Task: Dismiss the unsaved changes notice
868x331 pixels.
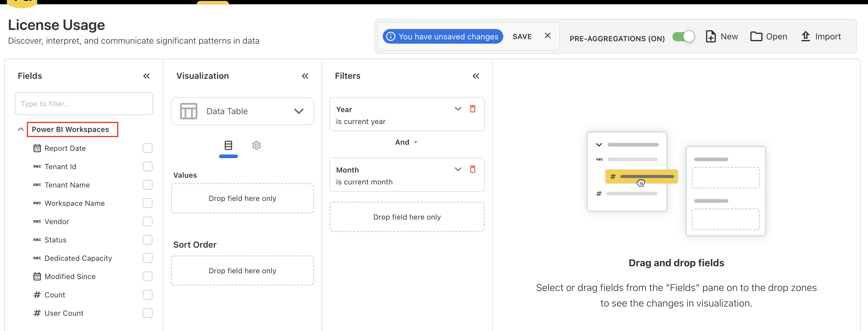Action: pos(547,36)
